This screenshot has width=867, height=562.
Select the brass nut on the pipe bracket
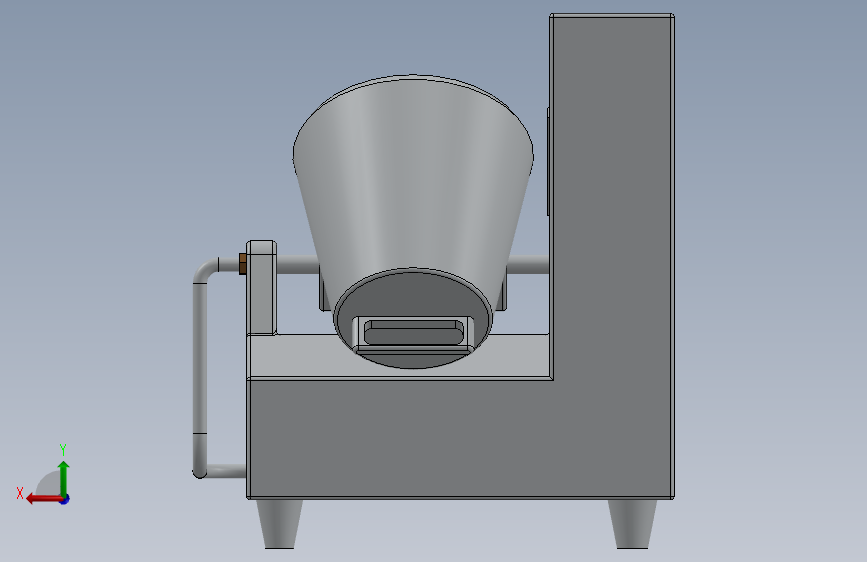243,264
